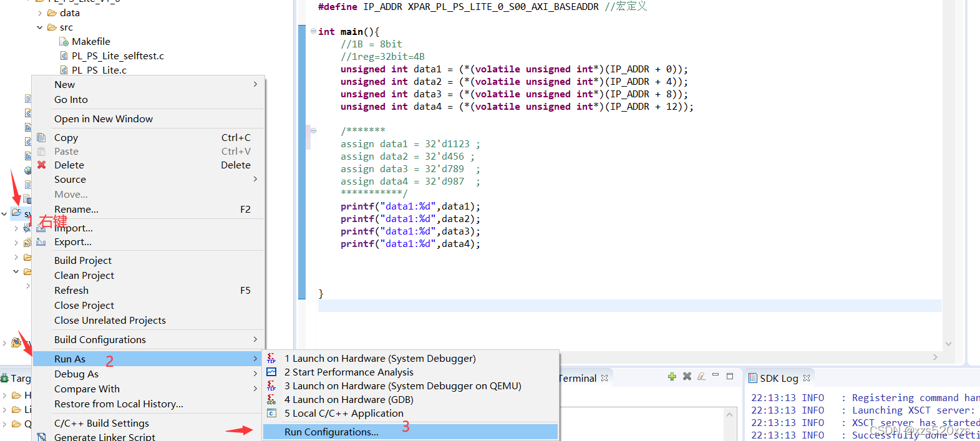The image size is (980, 441).
Task: Choose Import... from context menu
Action: coord(148,228)
